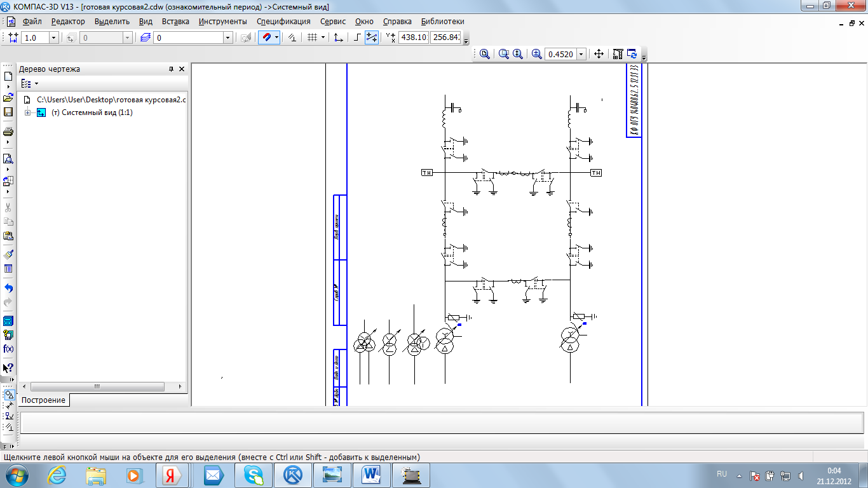Expand the Системный вид tree node
868x488 pixels.
pos(27,112)
